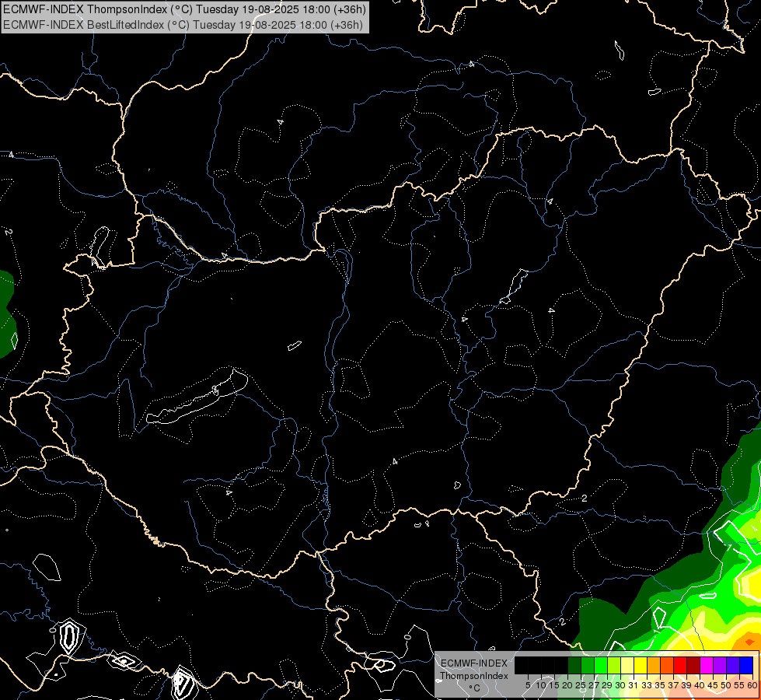
Task: Click the legend tick value 27
Action: click(x=594, y=685)
